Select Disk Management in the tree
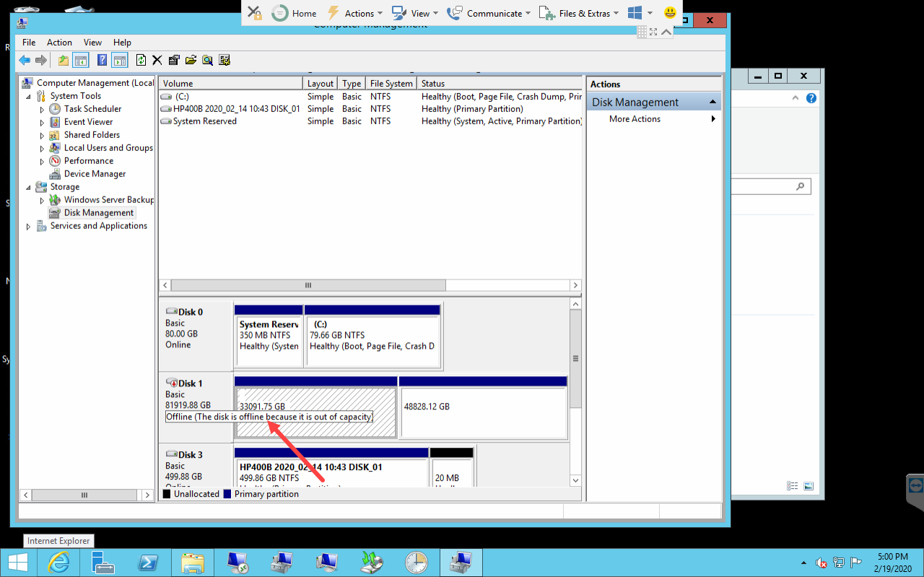 [x=99, y=213]
